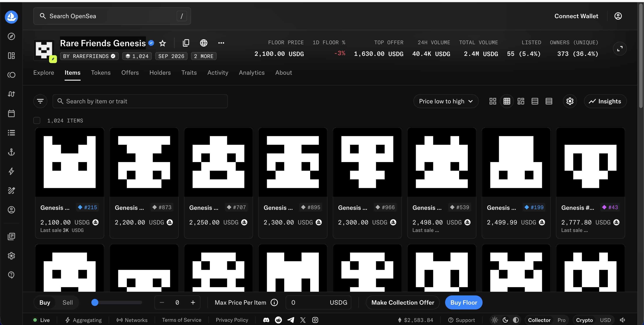Viewport: 644px width, 325px height.
Task: Click the Buy Floor button
Action: (x=464, y=302)
